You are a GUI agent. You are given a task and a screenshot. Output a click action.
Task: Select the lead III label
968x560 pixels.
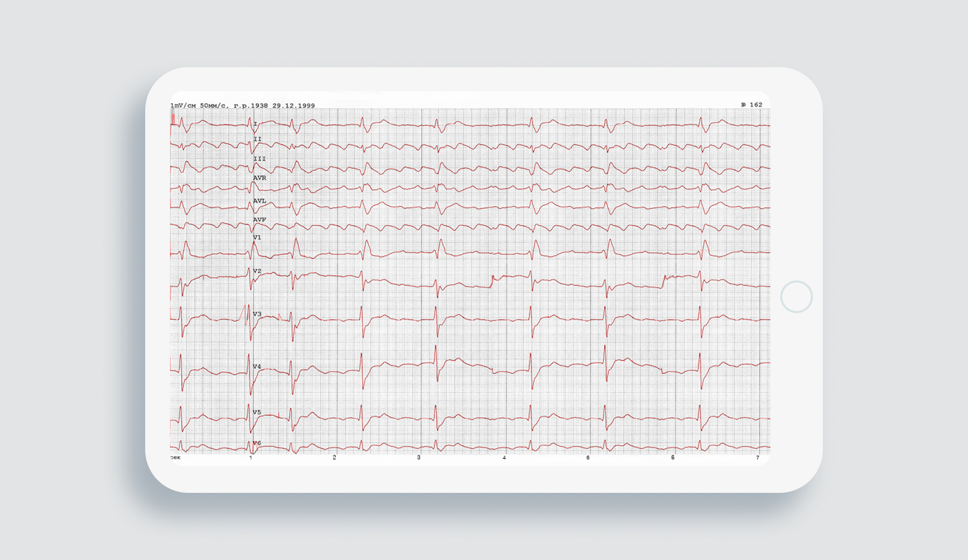tap(259, 159)
